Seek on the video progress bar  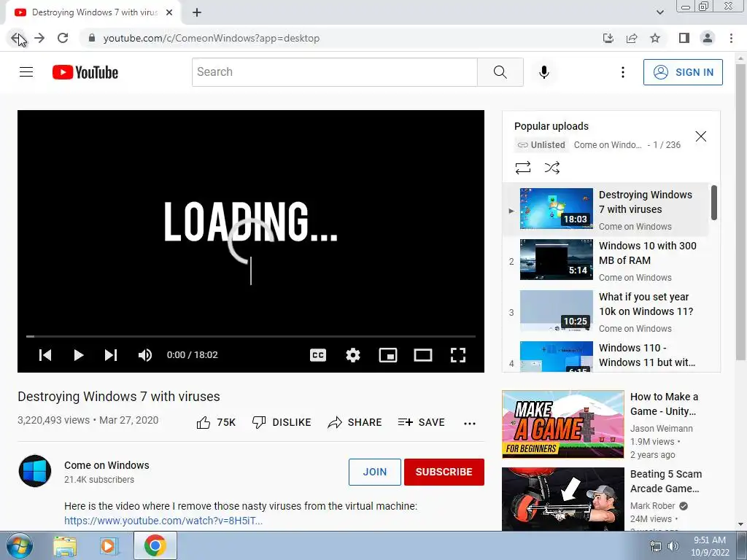(251, 336)
